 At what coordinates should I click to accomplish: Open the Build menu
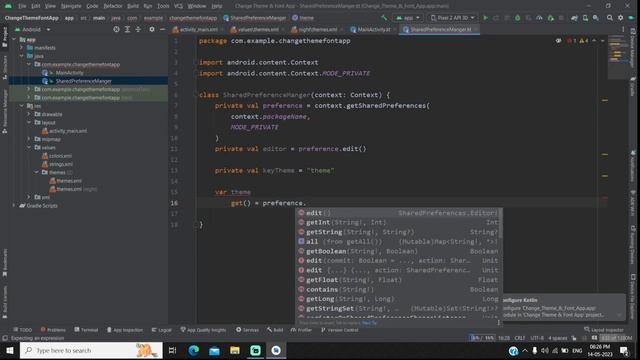click(133, 6)
